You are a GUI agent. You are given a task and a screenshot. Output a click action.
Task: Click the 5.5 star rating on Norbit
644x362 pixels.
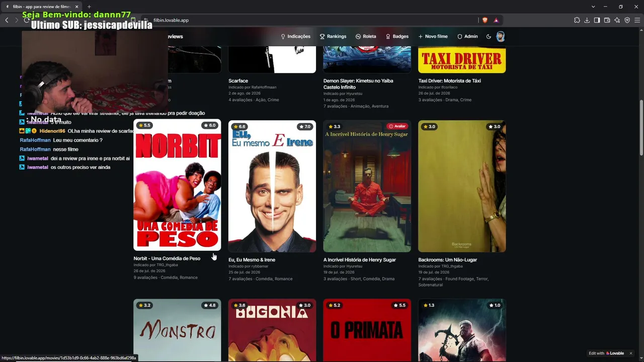(144, 125)
